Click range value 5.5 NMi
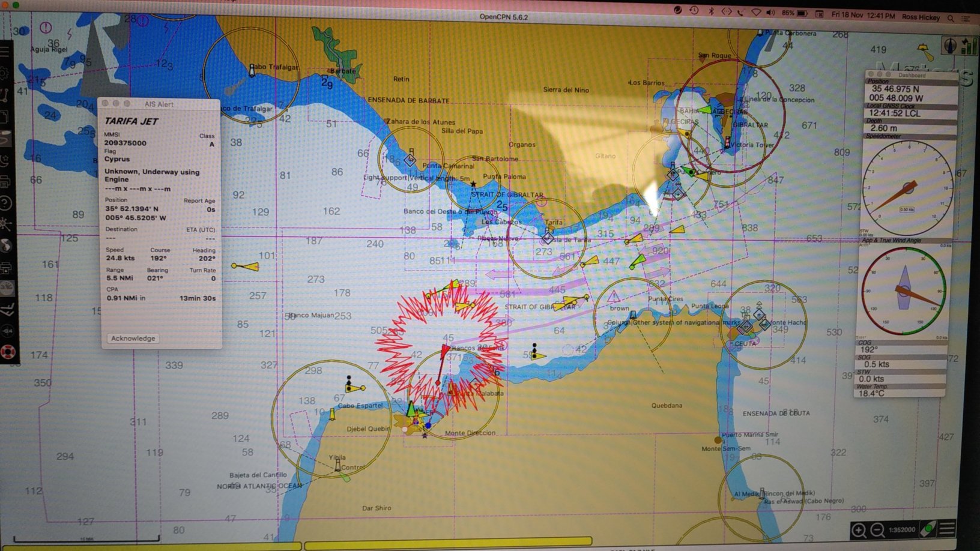 point(119,278)
